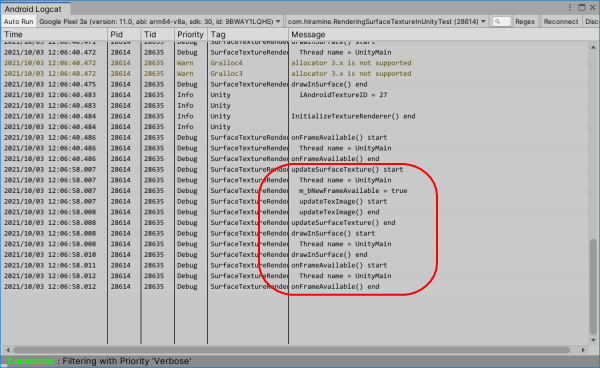The image size is (600, 368).
Task: Click the timestamp 2021/10/03 12:06:58.010
Action: click(x=50, y=255)
